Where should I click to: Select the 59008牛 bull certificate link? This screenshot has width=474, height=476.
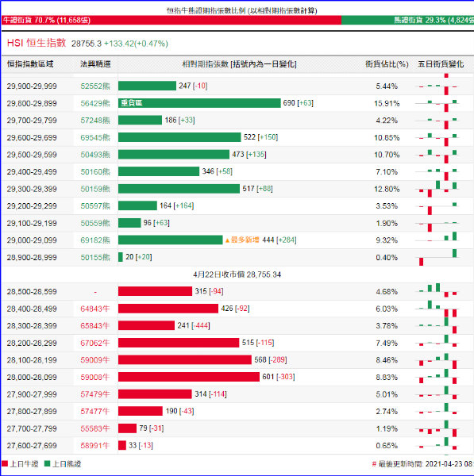(x=94, y=378)
